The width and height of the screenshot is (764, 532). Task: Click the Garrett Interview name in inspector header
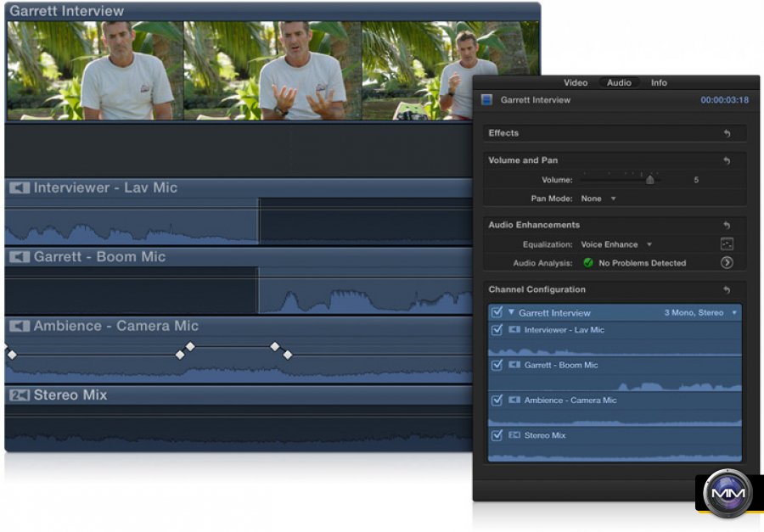tap(535, 100)
